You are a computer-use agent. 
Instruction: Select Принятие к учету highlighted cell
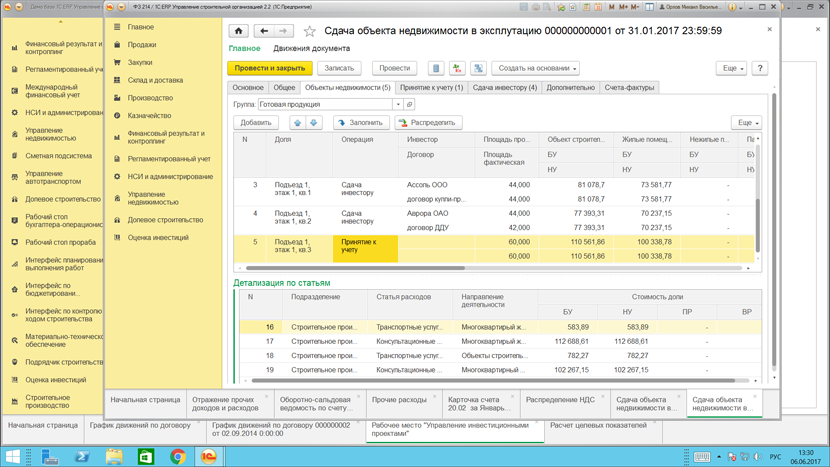pos(365,249)
